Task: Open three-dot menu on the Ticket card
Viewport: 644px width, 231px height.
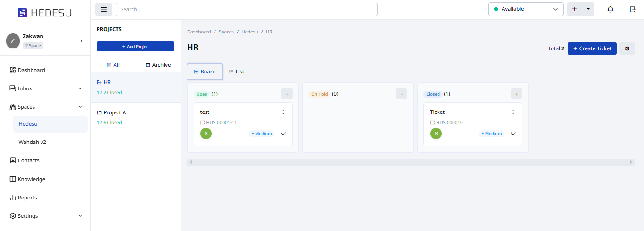Action: [x=513, y=112]
